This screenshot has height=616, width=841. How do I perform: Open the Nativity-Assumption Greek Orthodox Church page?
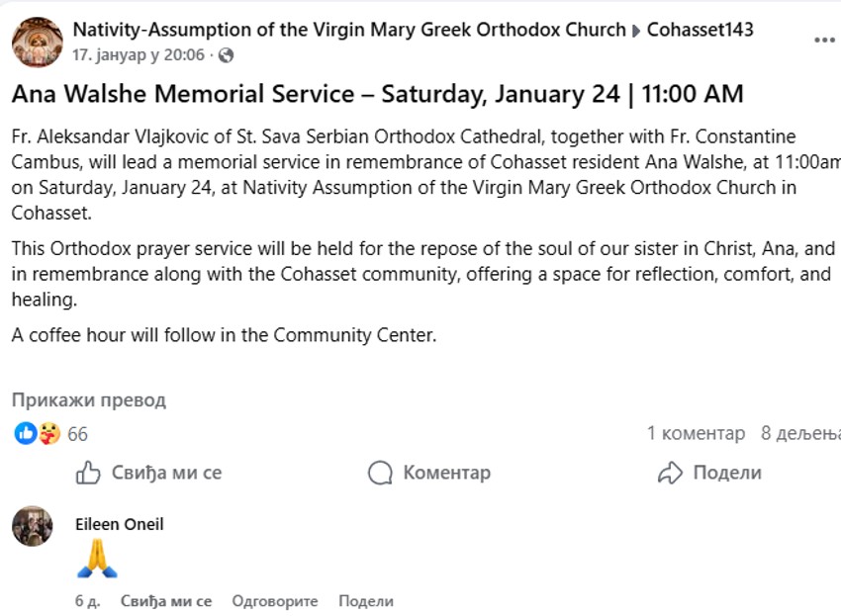click(x=349, y=30)
